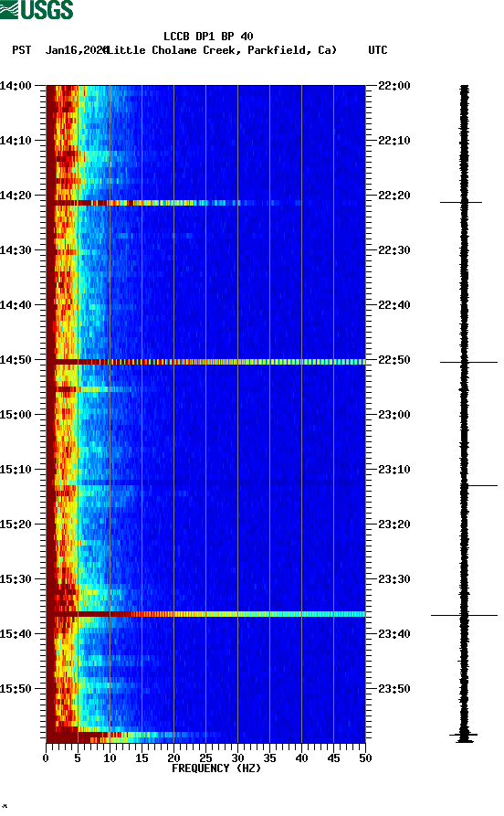Click the 'Little Cholame Creek, Parkfield, Ca)' station label
The width and height of the screenshot is (504, 816).
(222, 50)
